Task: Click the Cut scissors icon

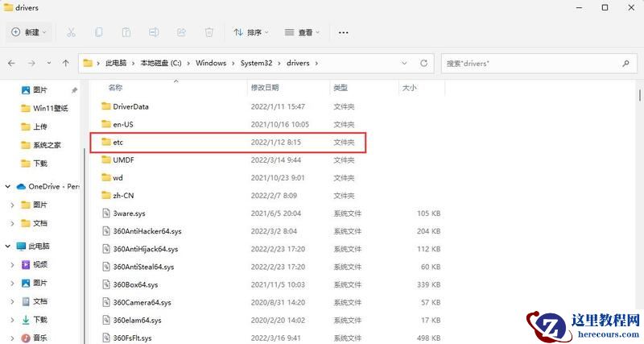Action: coord(71,32)
